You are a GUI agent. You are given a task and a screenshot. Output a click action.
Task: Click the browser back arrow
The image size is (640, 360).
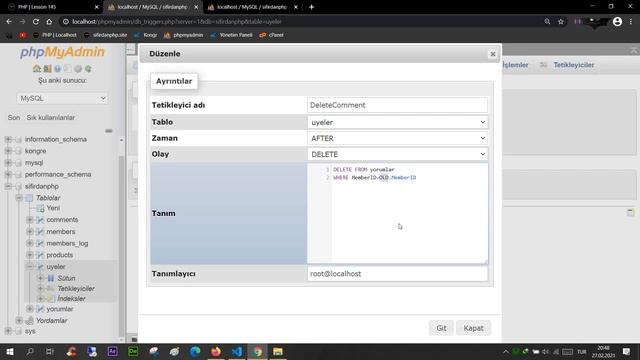[9, 21]
